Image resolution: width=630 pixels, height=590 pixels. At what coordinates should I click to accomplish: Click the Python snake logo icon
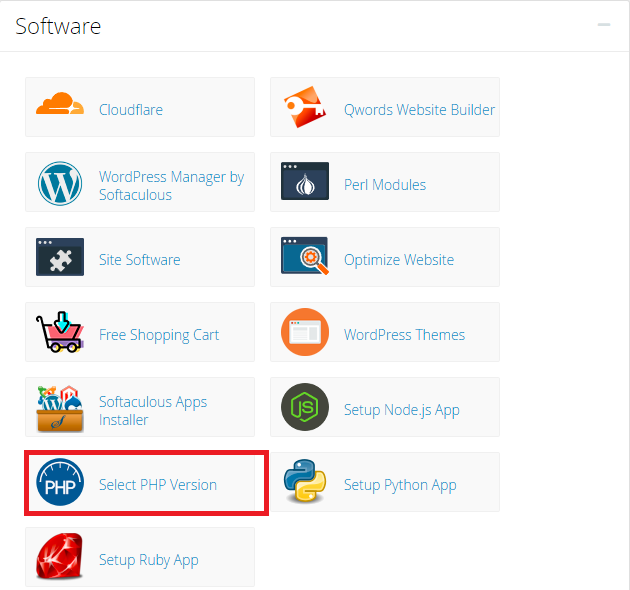pos(305,484)
